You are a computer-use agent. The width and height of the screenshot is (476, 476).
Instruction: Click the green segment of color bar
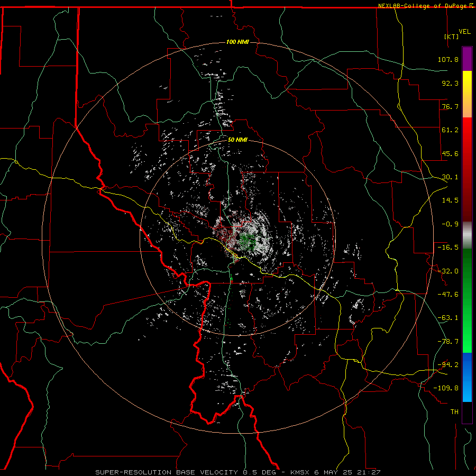[x=467, y=300]
